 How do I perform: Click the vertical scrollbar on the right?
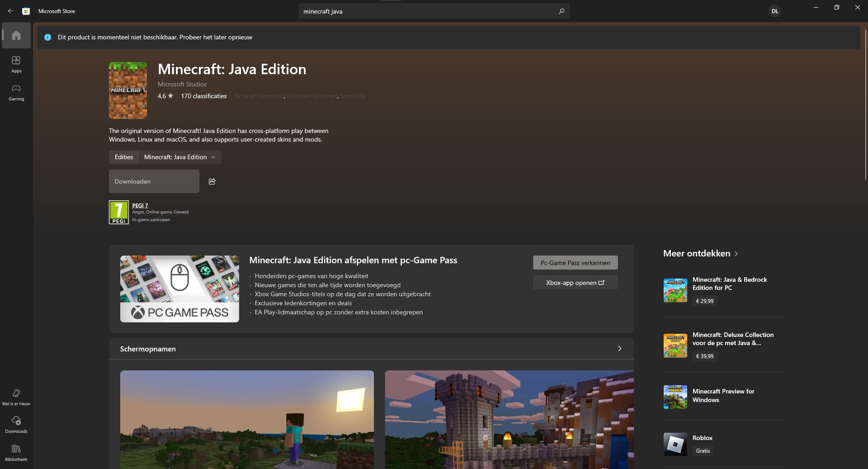pyautogui.click(x=865, y=104)
